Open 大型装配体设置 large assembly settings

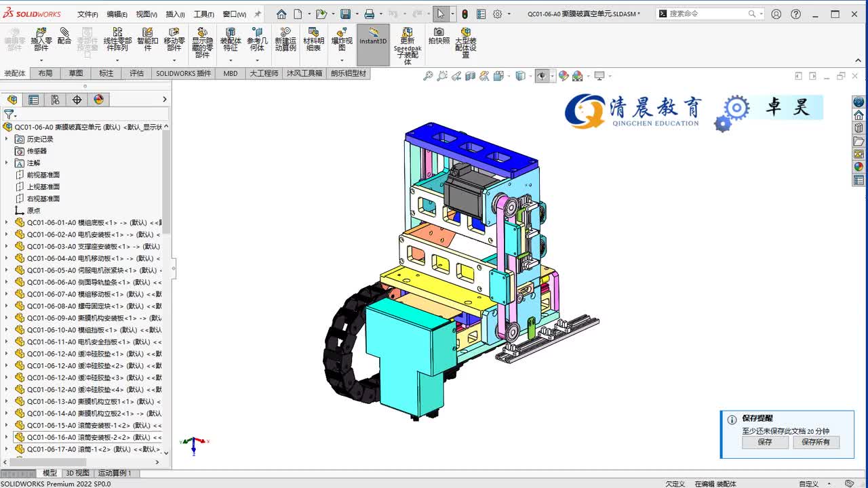pyautogui.click(x=466, y=43)
